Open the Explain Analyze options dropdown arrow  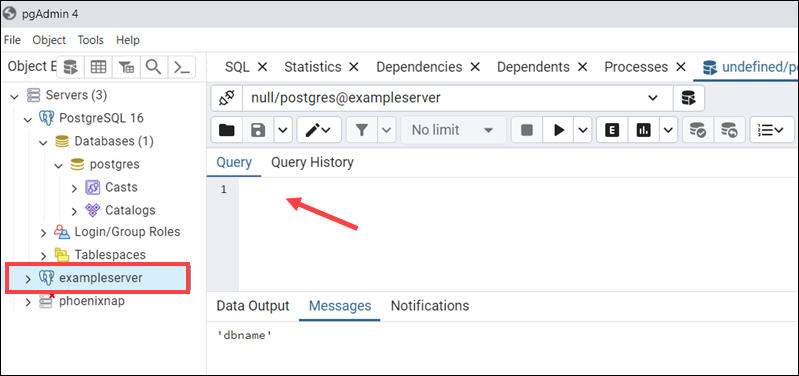point(668,130)
